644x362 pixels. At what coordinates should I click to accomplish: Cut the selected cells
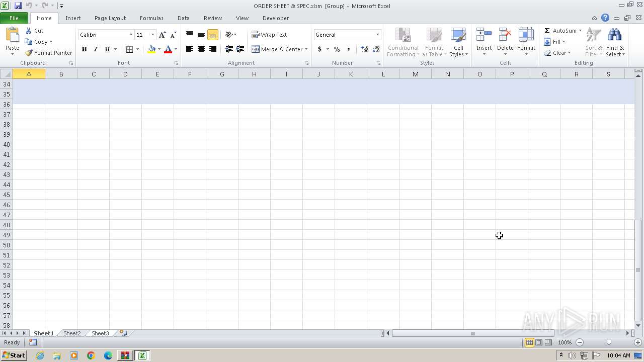pos(34,31)
